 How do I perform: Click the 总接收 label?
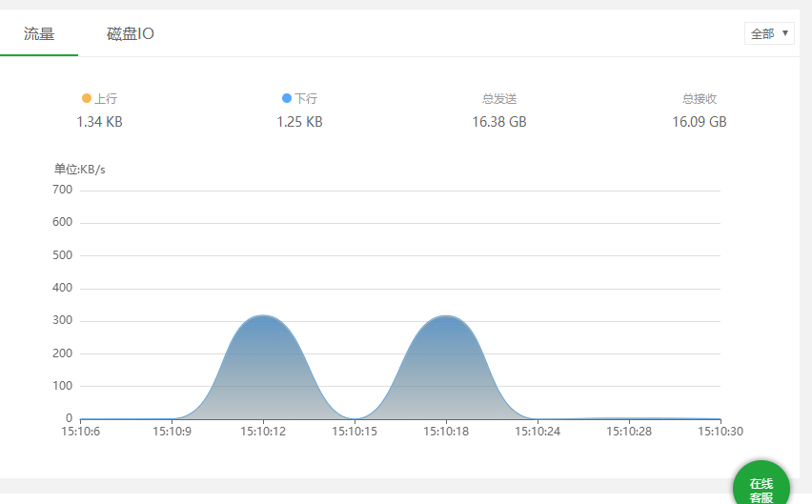pos(699,98)
